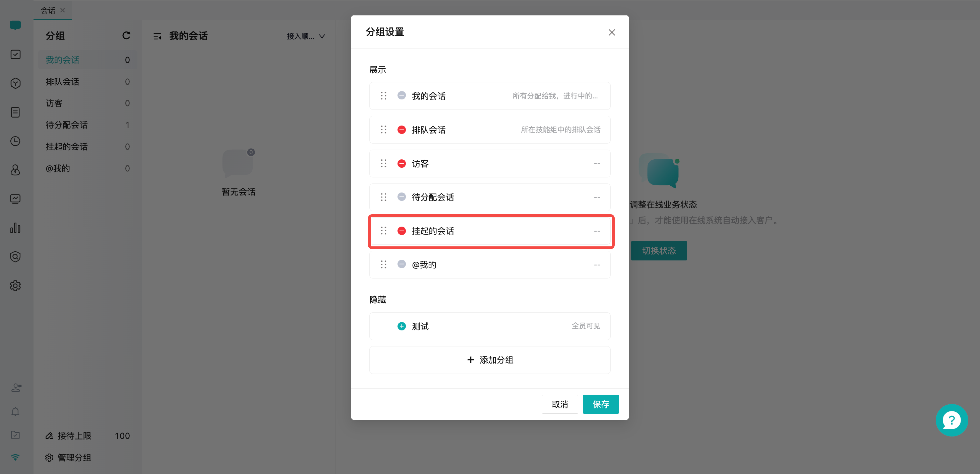
Task: Switch to the 会话 tab
Action: point(48,10)
